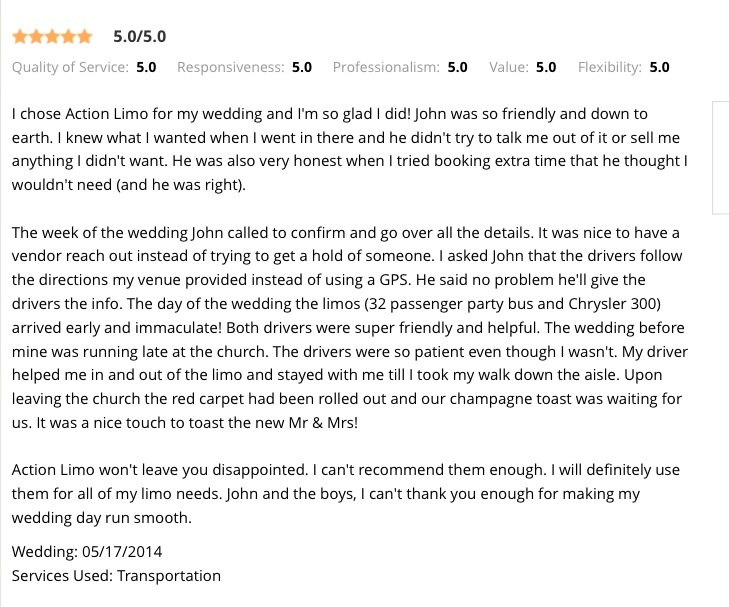
Task: Click the second orange rating star
Action: pos(36,36)
